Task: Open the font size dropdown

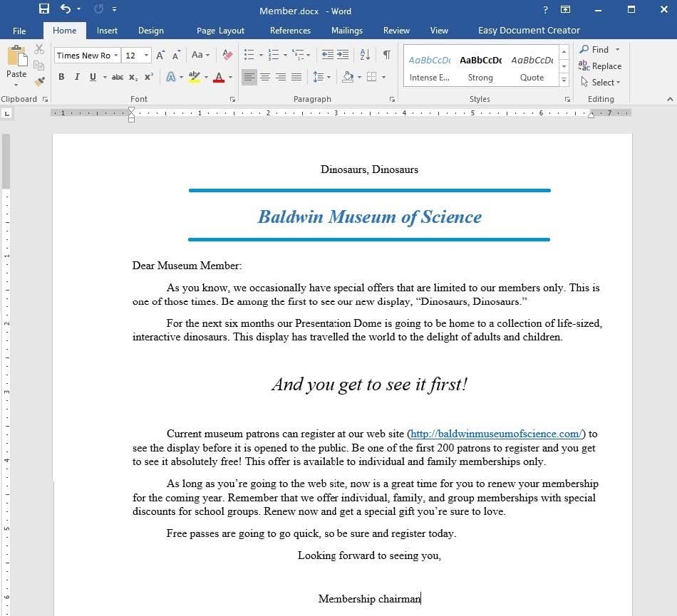Action: [146, 56]
